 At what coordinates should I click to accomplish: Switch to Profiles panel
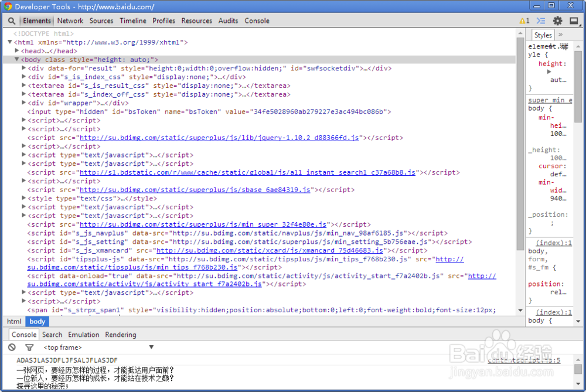163,21
